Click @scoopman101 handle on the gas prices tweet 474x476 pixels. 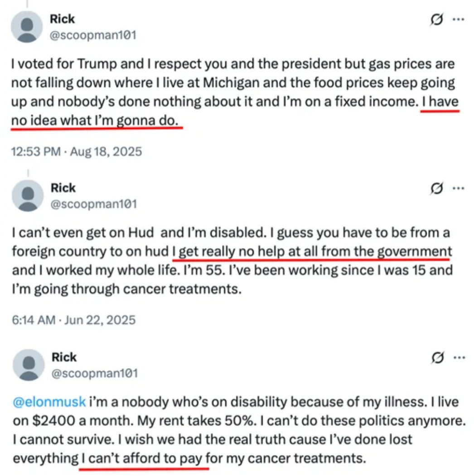pyautogui.click(x=93, y=34)
